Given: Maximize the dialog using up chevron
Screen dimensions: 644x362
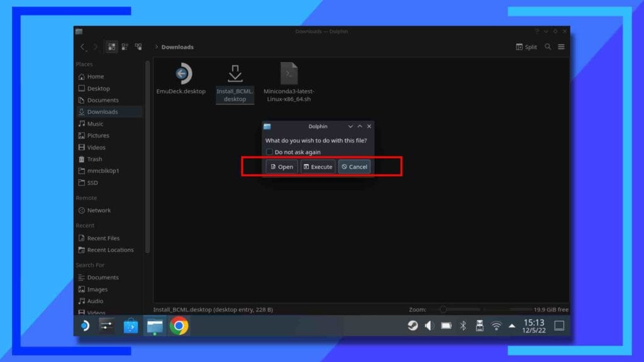Looking at the screenshot, I should (x=360, y=126).
